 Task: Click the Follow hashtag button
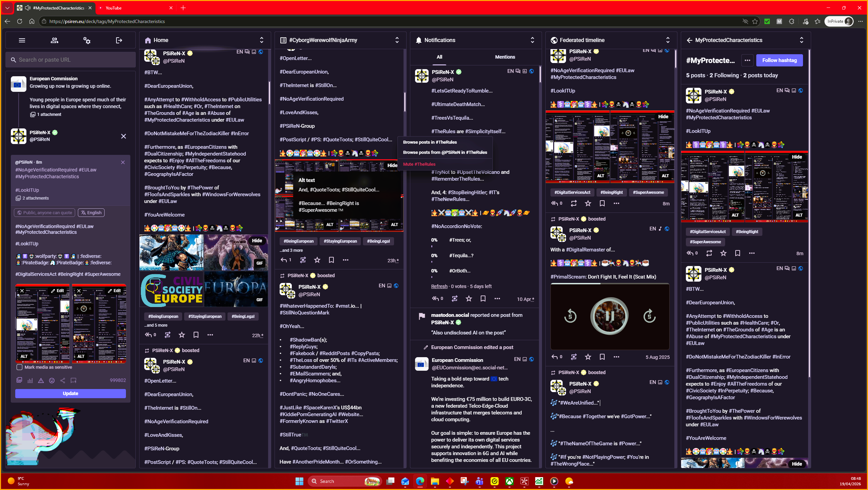pyautogui.click(x=780, y=60)
